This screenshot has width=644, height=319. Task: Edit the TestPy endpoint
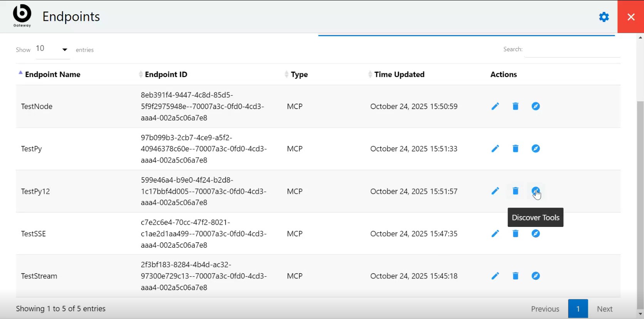coord(495,149)
